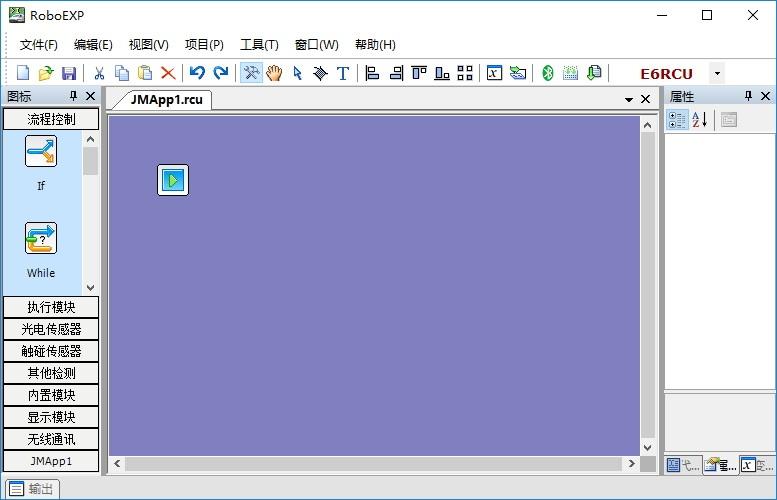777x500 pixels.
Task: Expand the 内置模块 category
Action: [51, 395]
